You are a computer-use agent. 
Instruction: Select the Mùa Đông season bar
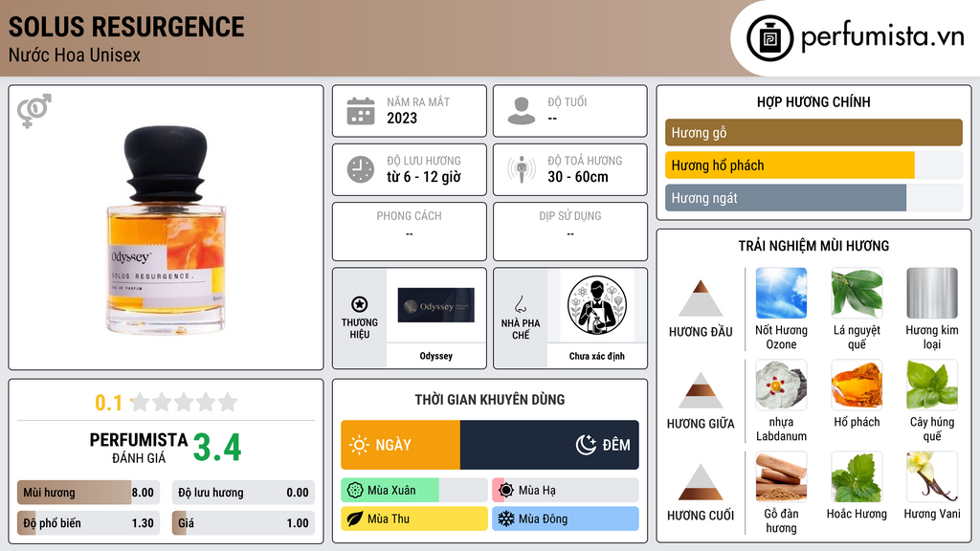(566, 518)
